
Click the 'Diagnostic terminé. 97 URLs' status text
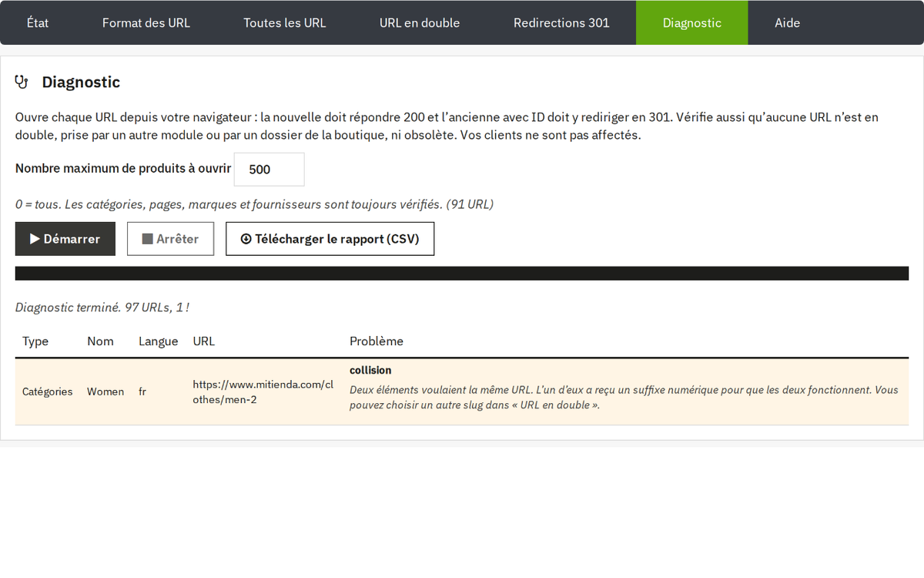pyautogui.click(x=102, y=307)
